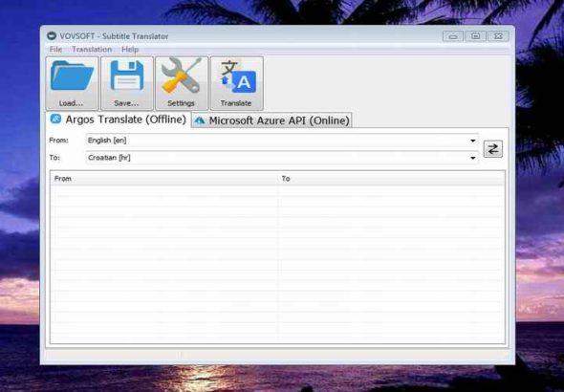Viewport: 564px width, 392px height.
Task: Click the To column header
Action: (391, 179)
